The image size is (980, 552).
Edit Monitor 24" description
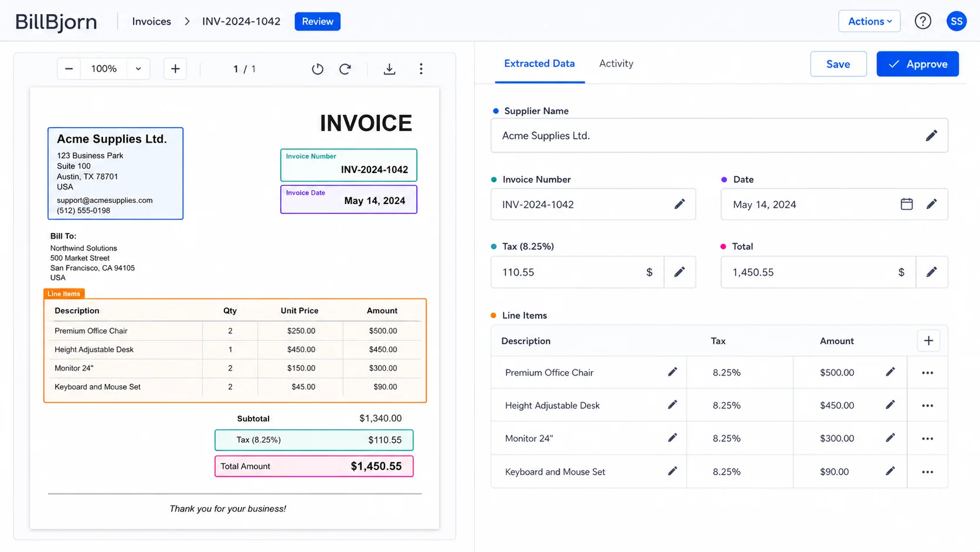pyautogui.click(x=672, y=438)
